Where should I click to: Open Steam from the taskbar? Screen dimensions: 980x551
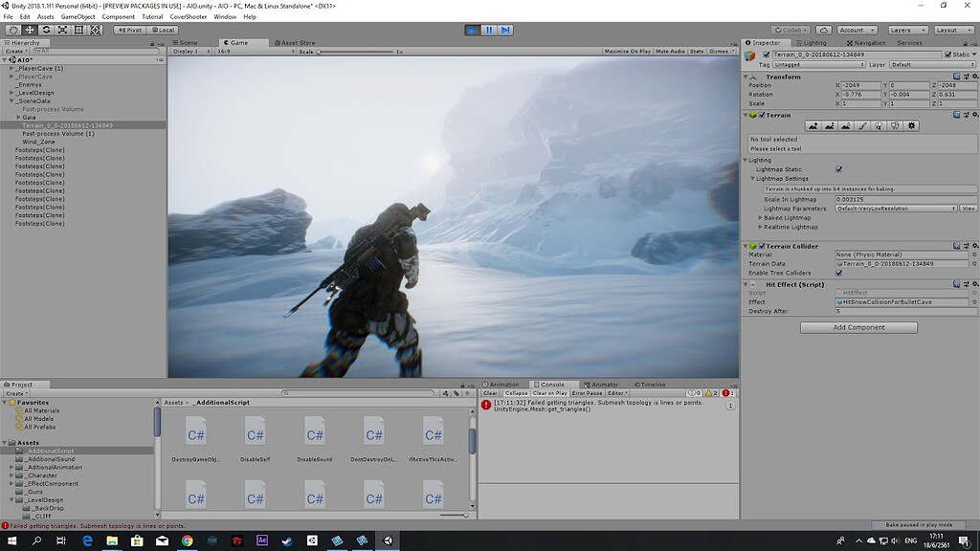(x=287, y=540)
